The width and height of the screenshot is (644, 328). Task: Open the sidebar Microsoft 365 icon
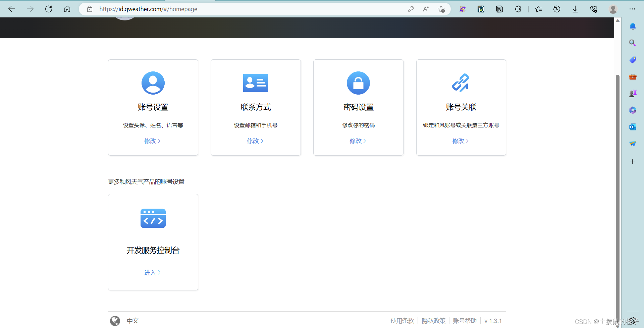[x=633, y=110]
